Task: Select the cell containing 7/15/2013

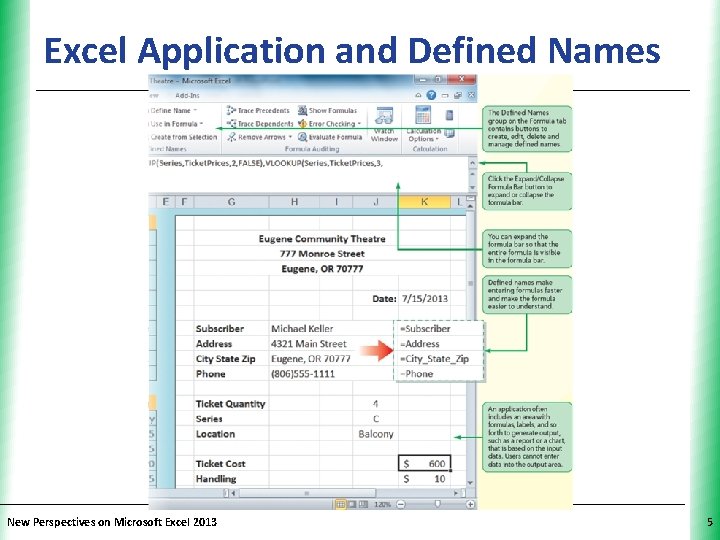Action: [x=425, y=298]
